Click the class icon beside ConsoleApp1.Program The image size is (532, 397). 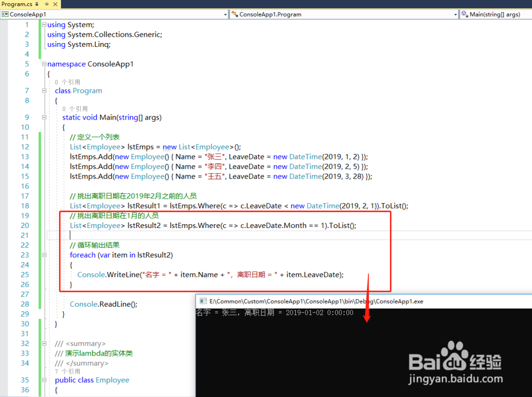point(235,14)
